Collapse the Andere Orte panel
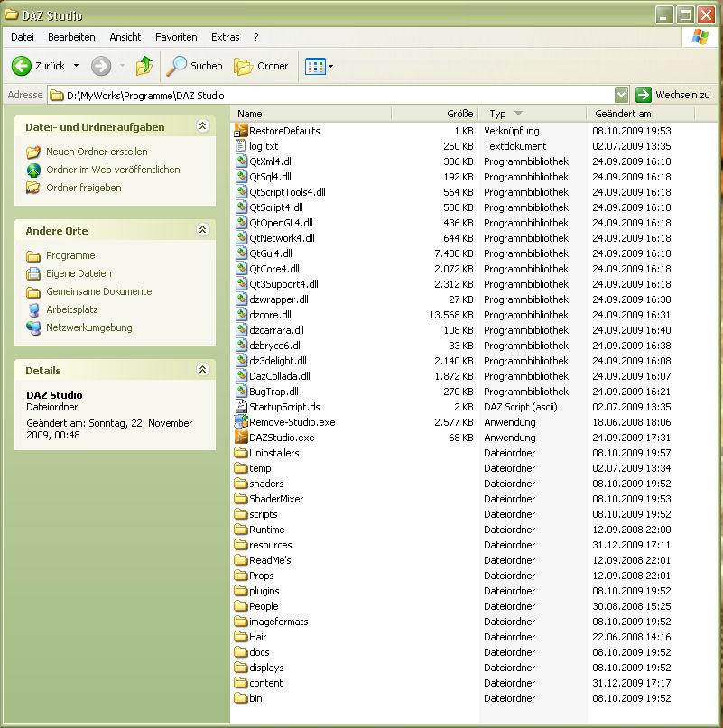The height and width of the screenshot is (728, 723). (x=202, y=230)
